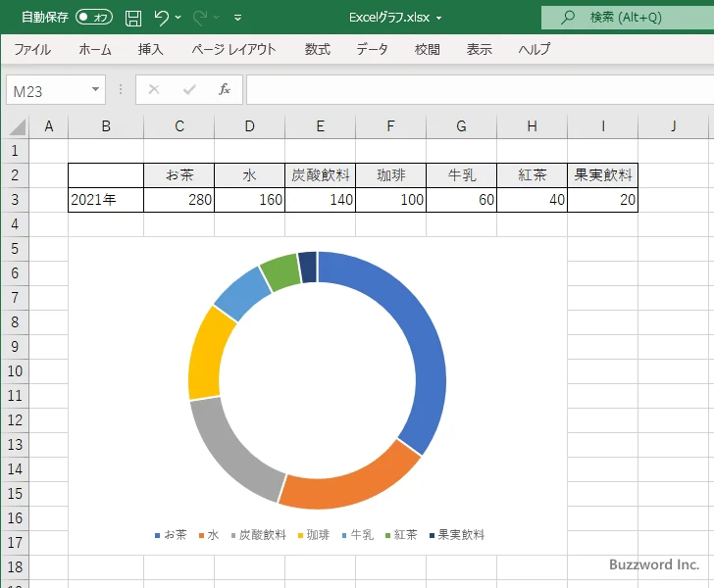The width and height of the screenshot is (714, 588).
Task: Click cell with value 160
Action: click(249, 199)
